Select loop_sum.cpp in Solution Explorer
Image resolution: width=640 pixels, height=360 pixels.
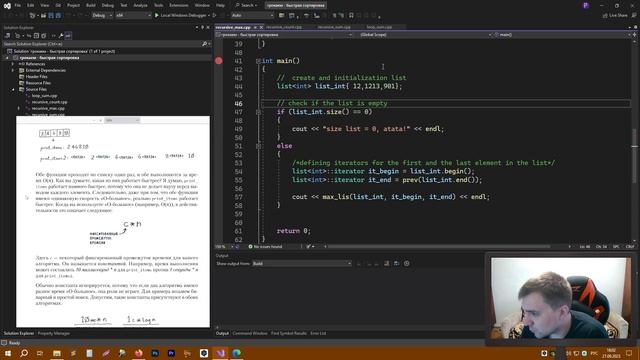coord(44,96)
